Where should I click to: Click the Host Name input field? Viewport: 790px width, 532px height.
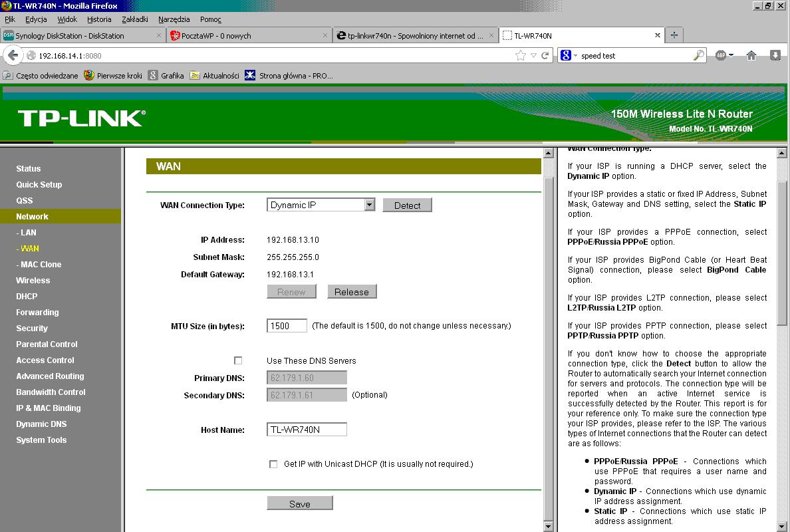[307, 429]
